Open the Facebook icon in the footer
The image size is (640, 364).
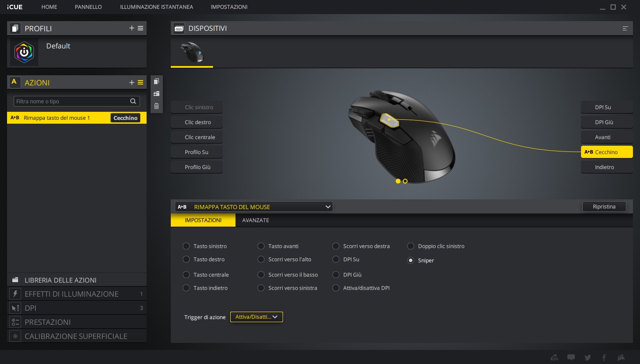pyautogui.click(x=604, y=357)
